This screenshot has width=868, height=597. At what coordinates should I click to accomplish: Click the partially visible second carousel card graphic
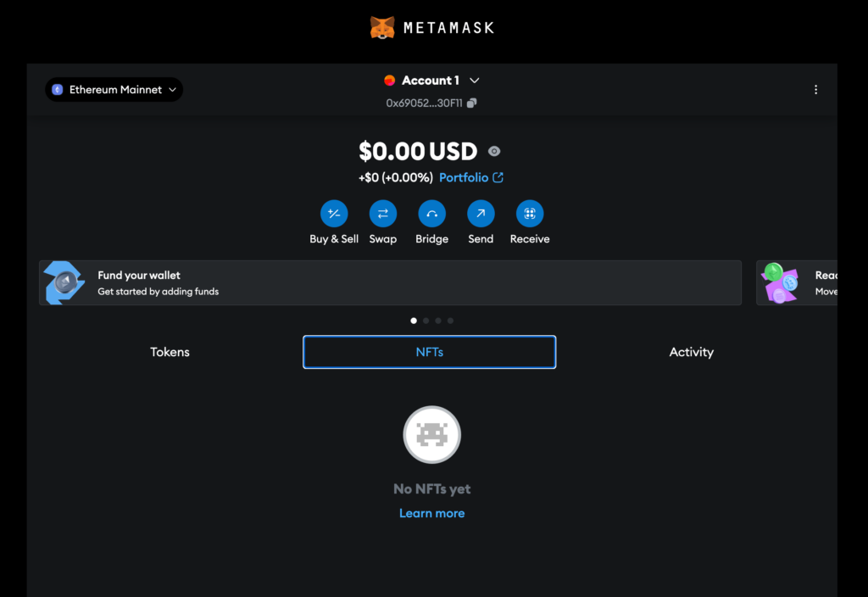click(x=780, y=282)
